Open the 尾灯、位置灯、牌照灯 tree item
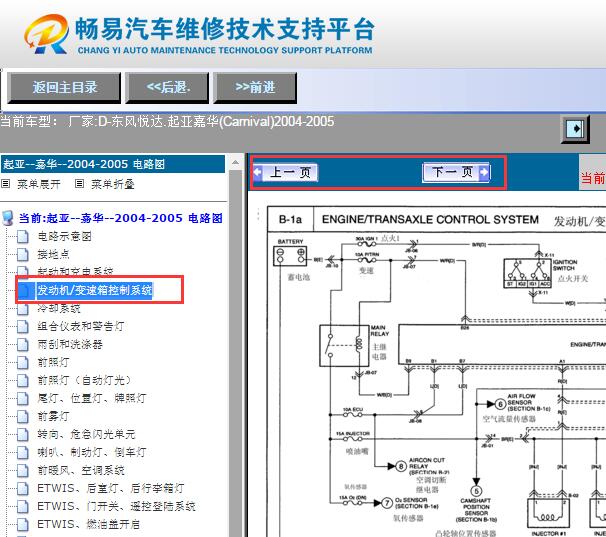 point(91,398)
